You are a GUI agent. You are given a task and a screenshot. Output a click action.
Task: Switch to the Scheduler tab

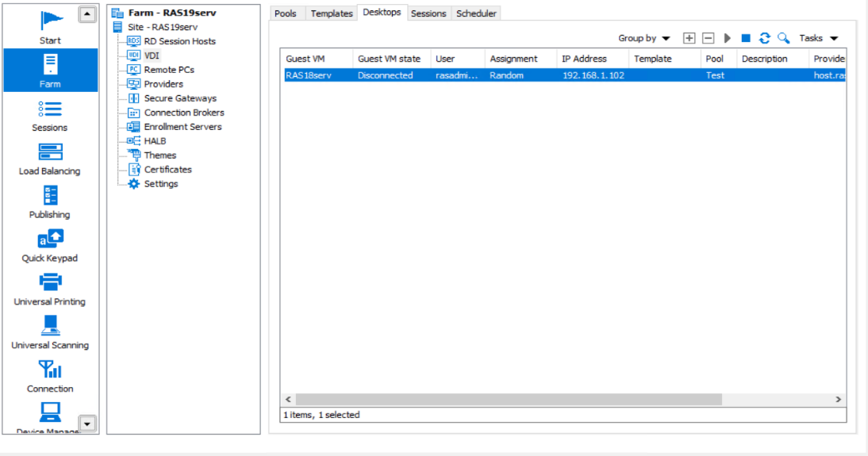476,13
